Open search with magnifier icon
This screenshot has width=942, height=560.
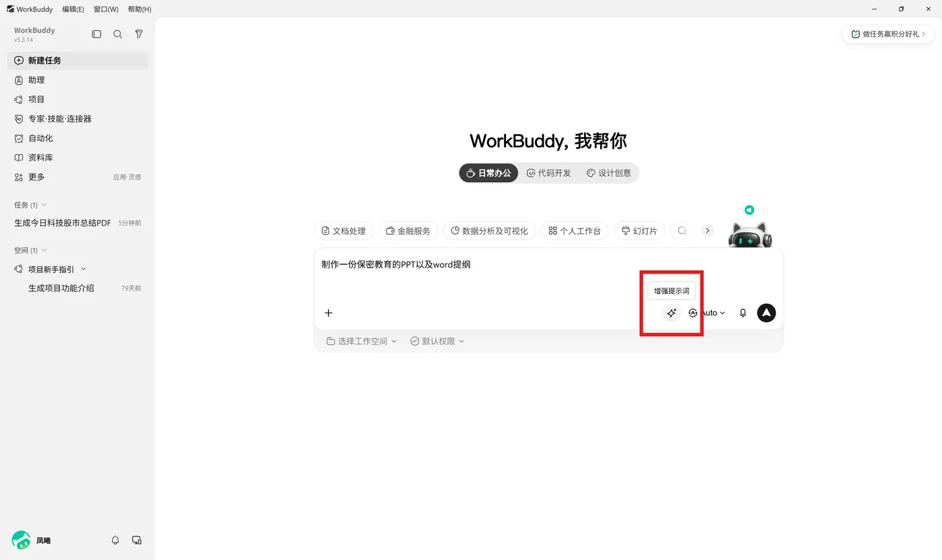[x=118, y=34]
